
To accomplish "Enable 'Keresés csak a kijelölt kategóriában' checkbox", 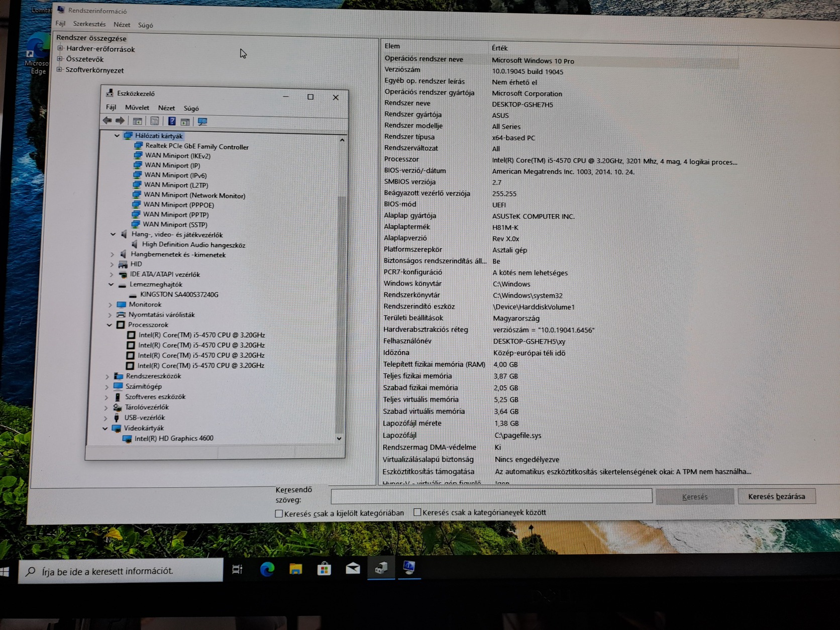I will point(279,513).
